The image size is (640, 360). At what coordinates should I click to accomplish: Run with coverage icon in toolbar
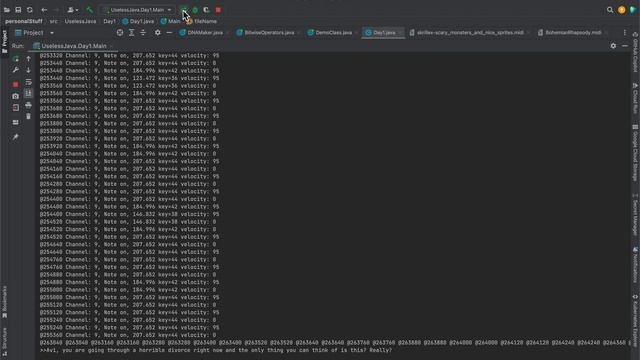[207, 10]
